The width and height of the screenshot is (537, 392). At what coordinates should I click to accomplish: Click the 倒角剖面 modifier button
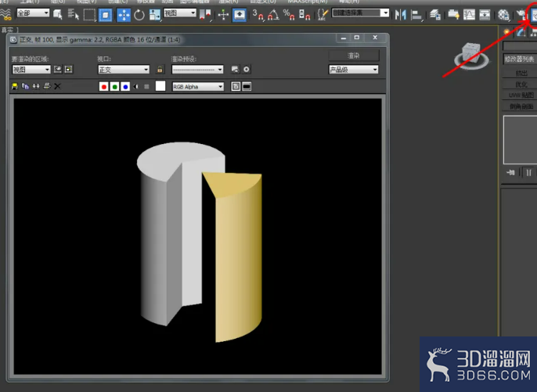point(520,106)
